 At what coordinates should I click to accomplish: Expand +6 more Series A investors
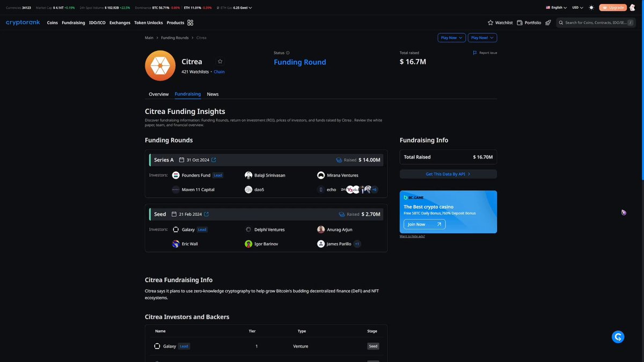pyautogui.click(x=374, y=189)
